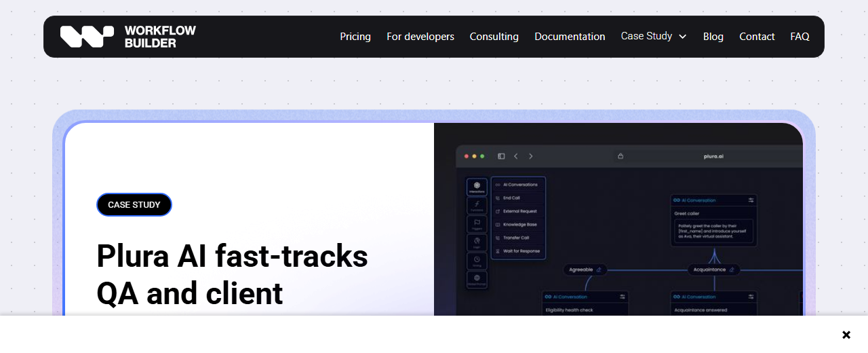868x353 pixels.
Task: Select the Timing clock icon in sidebar
Action: pos(477,261)
